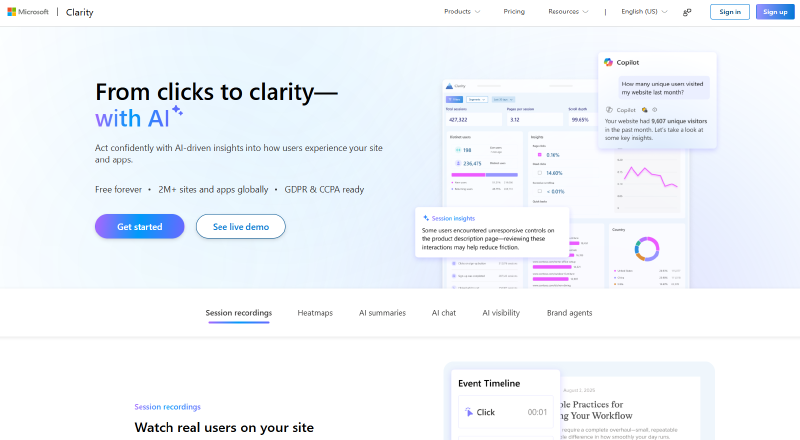800x440 pixels.
Task: Open the Pricing page
Action: (x=514, y=12)
